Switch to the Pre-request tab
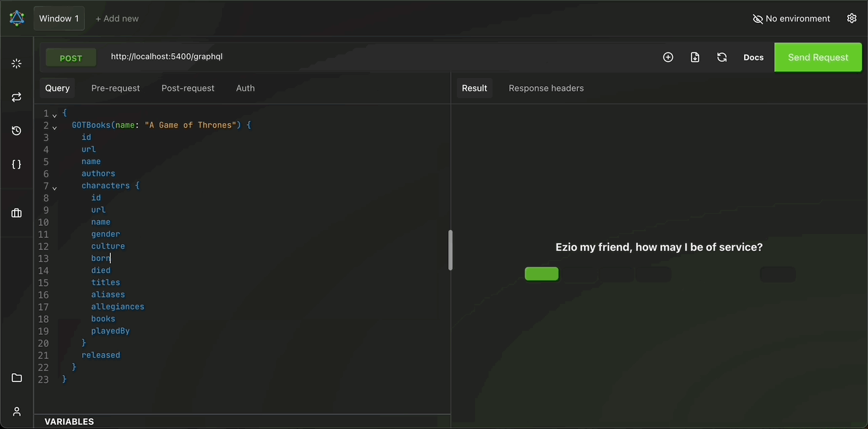This screenshot has height=429, width=868. point(116,88)
